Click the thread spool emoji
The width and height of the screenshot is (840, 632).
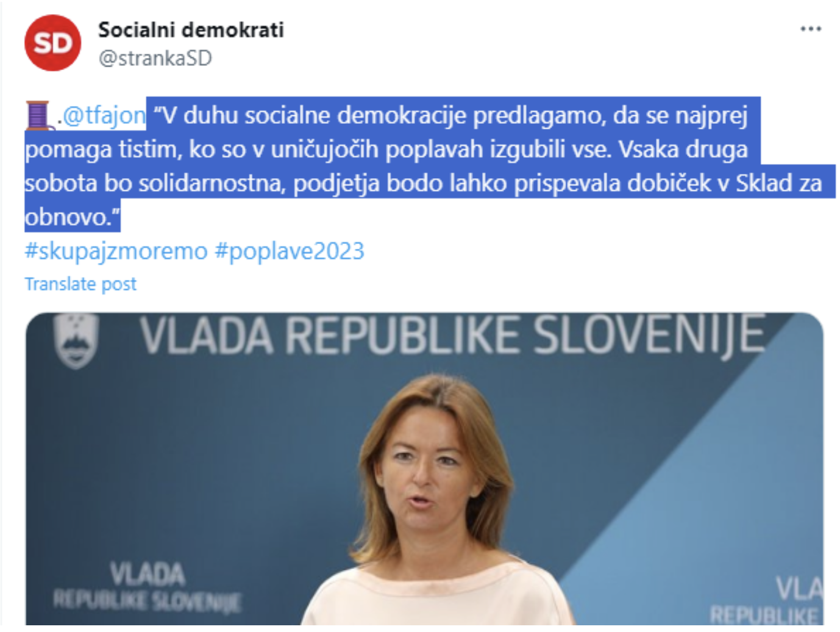click(x=37, y=115)
